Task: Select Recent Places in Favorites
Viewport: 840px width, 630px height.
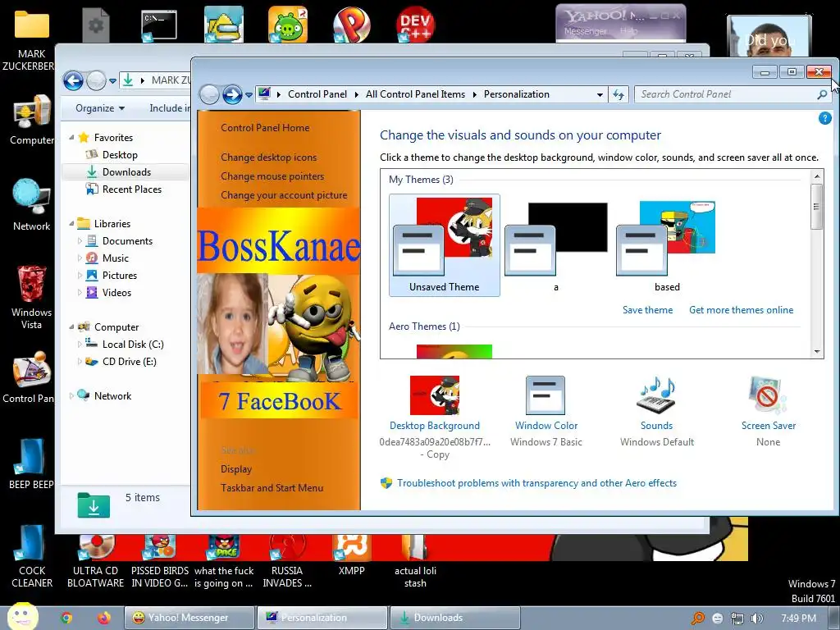Action: [x=132, y=189]
